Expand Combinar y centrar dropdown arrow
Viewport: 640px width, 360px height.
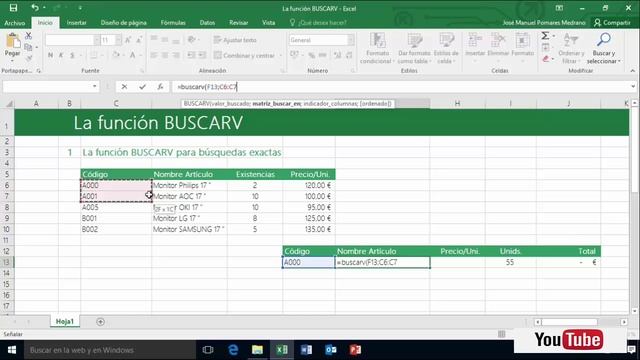[x=280, y=55]
